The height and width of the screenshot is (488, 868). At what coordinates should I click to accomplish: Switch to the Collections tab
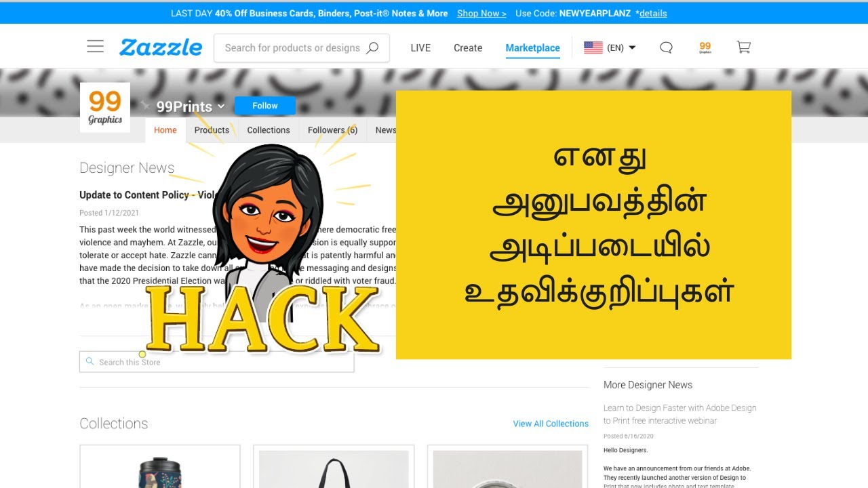pyautogui.click(x=269, y=130)
